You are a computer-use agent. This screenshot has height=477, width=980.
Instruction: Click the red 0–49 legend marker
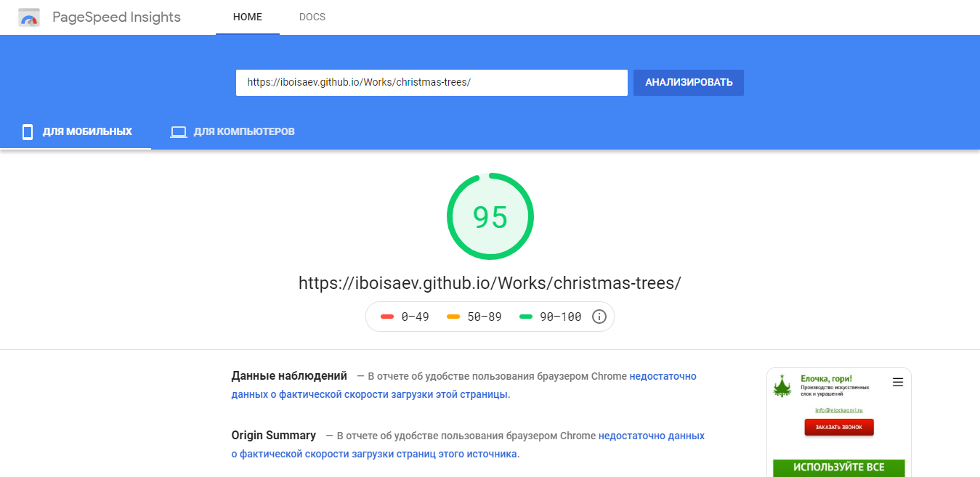[387, 317]
